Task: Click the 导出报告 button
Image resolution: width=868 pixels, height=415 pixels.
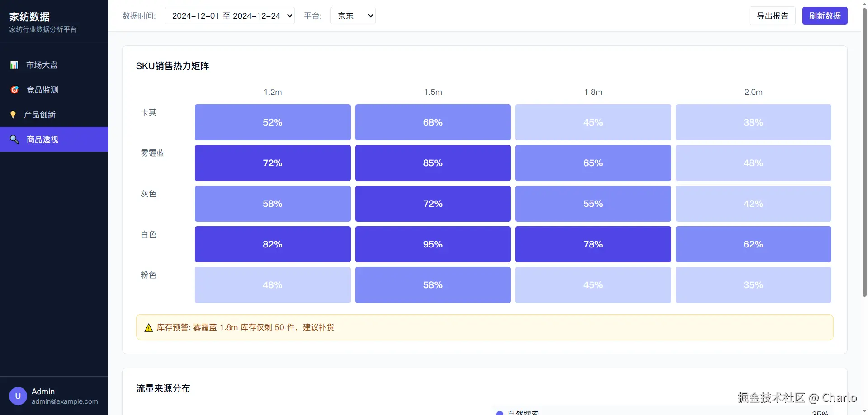Action: [x=772, y=16]
